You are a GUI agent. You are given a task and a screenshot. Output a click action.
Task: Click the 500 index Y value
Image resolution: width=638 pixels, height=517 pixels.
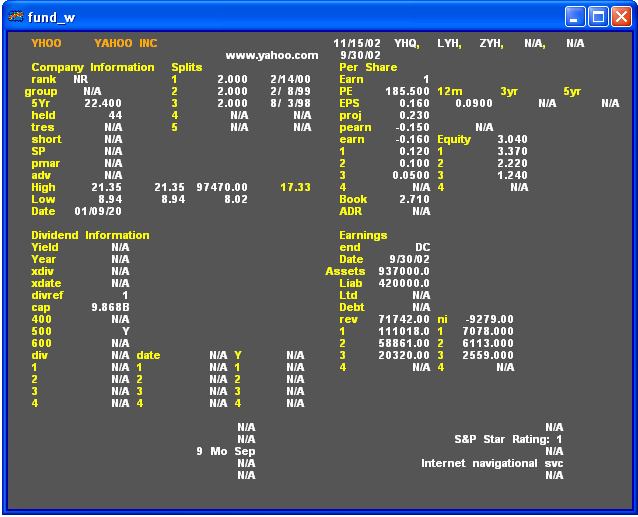(x=126, y=332)
